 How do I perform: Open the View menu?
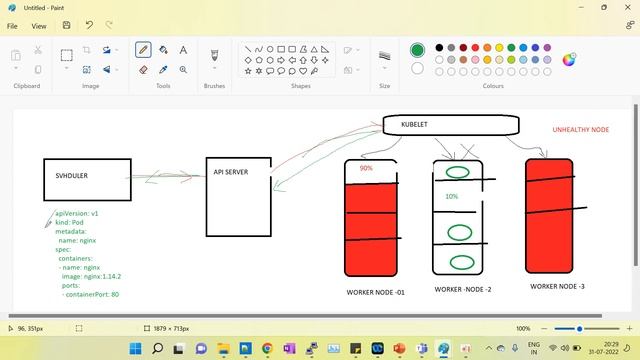pyautogui.click(x=39, y=26)
